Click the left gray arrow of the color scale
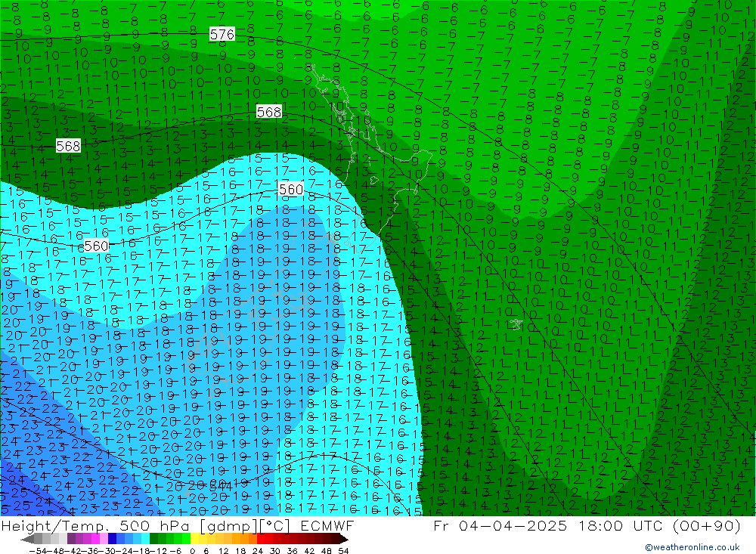The height and width of the screenshot is (554, 756). (x=27, y=539)
